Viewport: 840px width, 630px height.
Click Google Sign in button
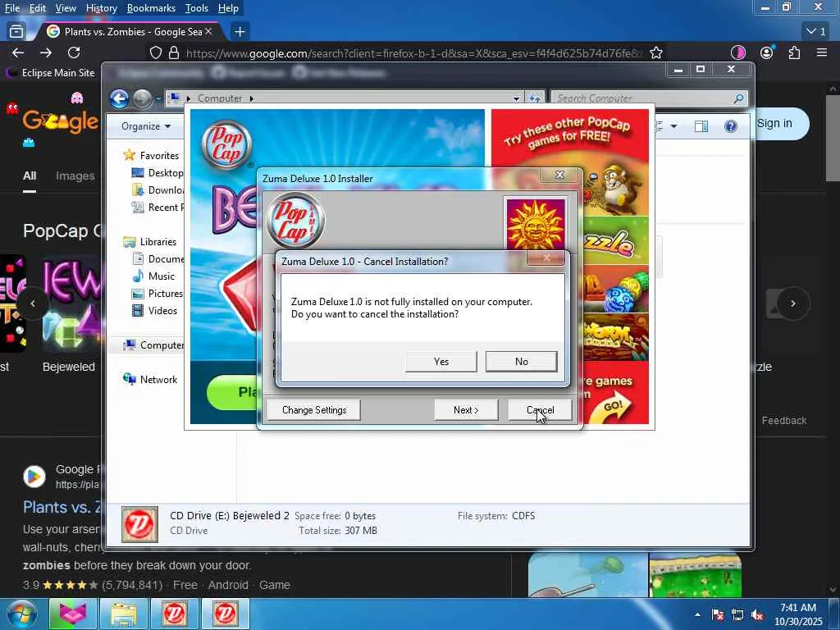(x=776, y=124)
